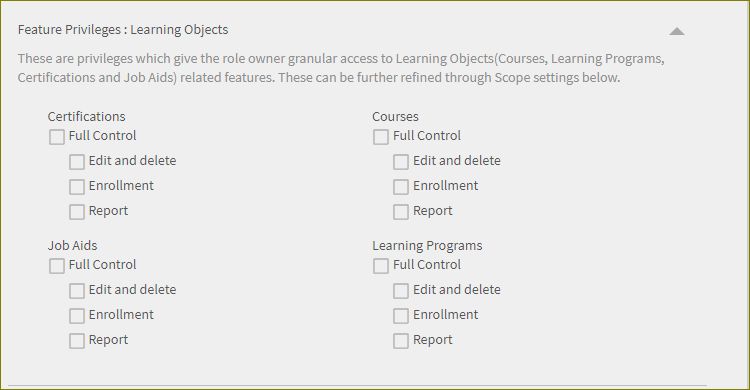Tick Enrollment checkbox under Courses
Image resolution: width=750 pixels, height=390 pixels.
pyautogui.click(x=401, y=187)
